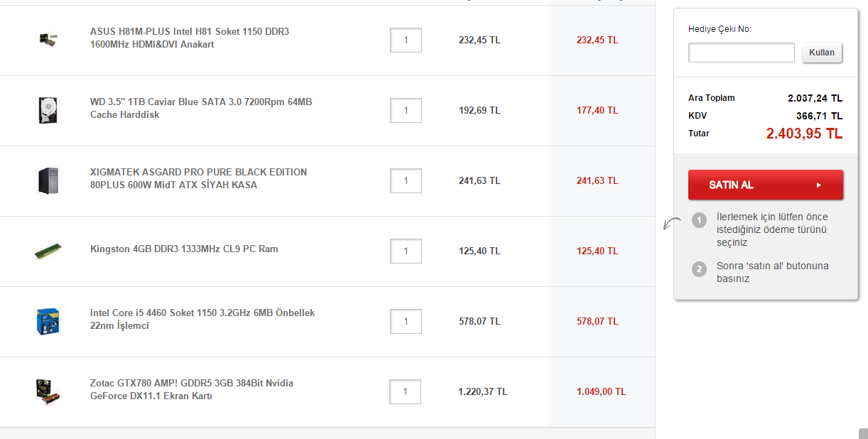Screen dimensions: 868x439
Task: Click the curved arrow beside step 1
Action: (x=671, y=224)
